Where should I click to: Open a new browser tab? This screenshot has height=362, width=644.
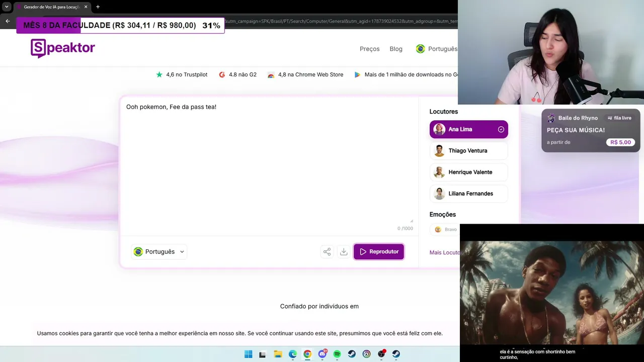98,7
